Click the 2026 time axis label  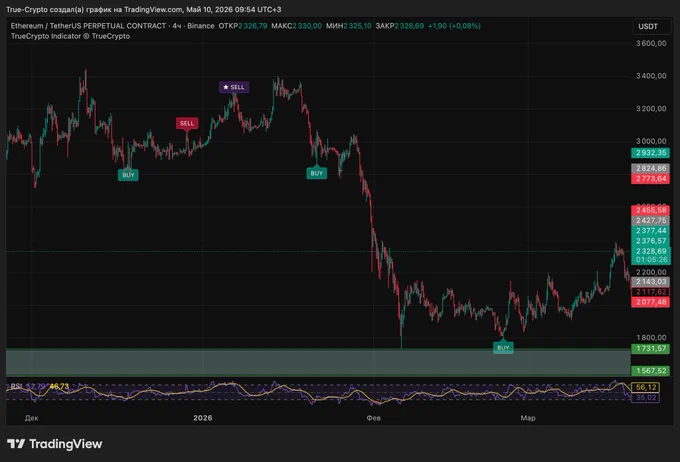(x=203, y=418)
